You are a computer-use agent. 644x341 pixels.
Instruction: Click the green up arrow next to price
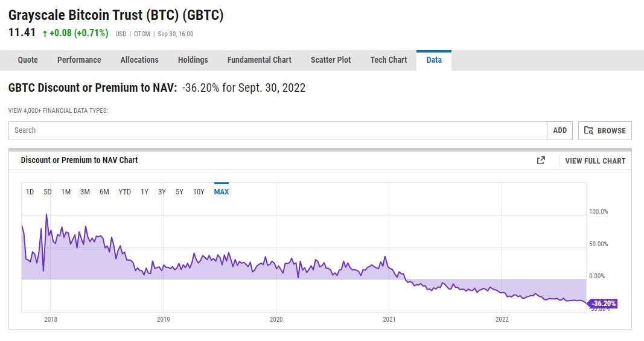point(45,34)
